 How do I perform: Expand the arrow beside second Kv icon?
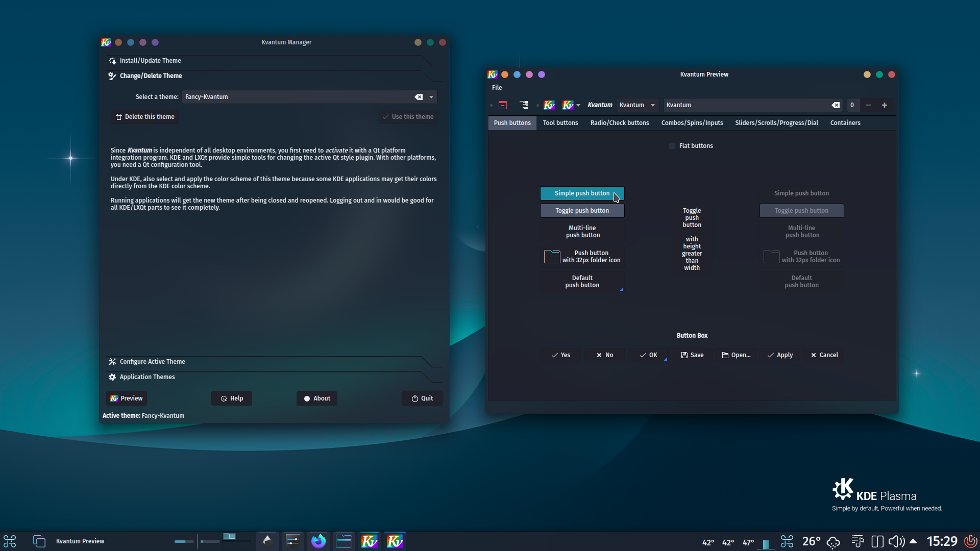[578, 105]
